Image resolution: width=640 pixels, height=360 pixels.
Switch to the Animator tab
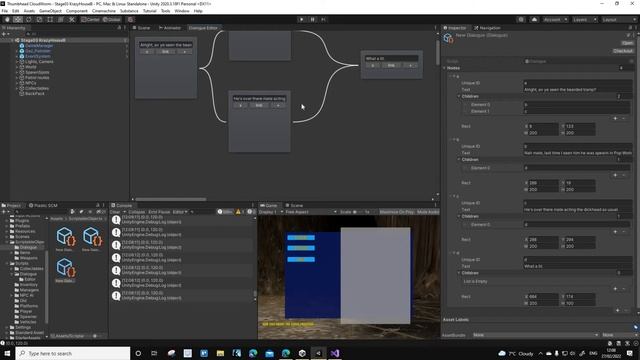[170, 28]
